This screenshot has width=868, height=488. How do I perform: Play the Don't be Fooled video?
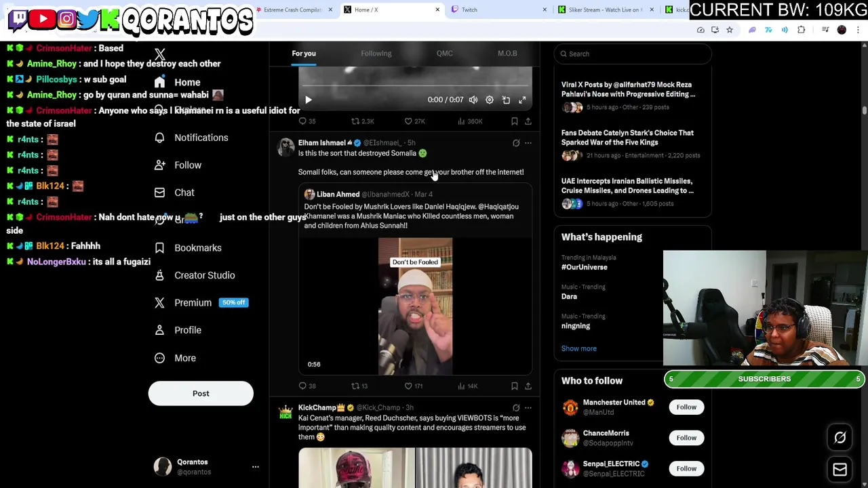(415, 306)
